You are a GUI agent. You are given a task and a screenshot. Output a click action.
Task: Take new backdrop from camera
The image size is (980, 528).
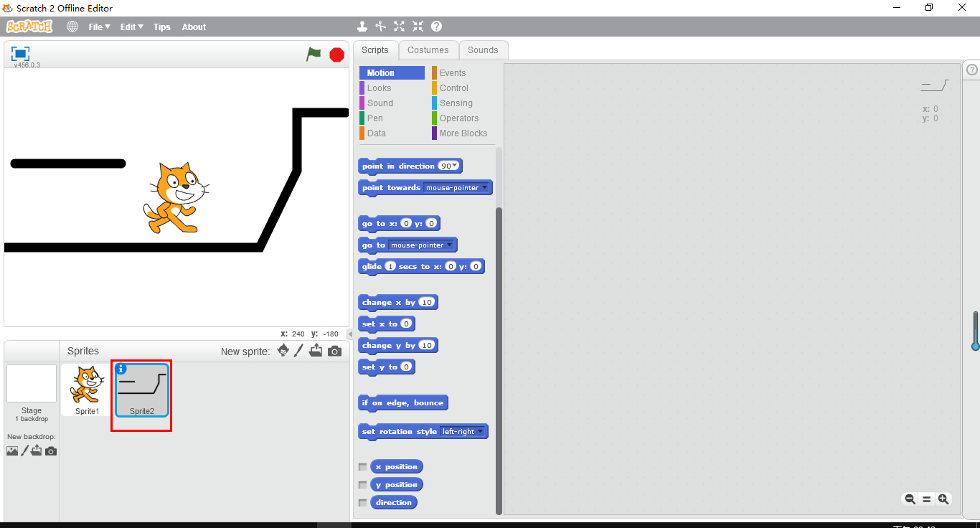click(51, 451)
